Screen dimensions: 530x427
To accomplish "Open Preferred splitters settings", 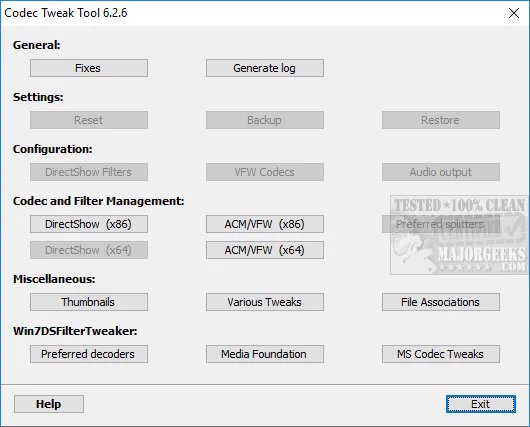I will coord(441,224).
